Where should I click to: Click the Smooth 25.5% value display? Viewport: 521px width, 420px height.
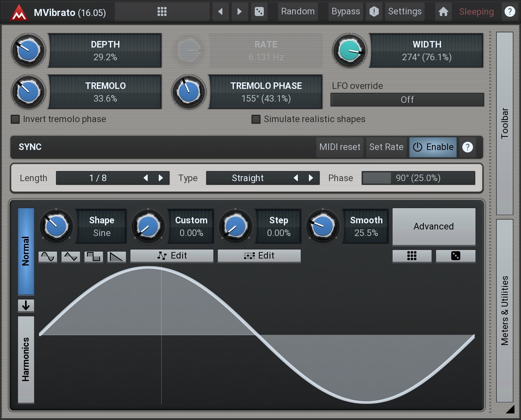click(x=366, y=226)
